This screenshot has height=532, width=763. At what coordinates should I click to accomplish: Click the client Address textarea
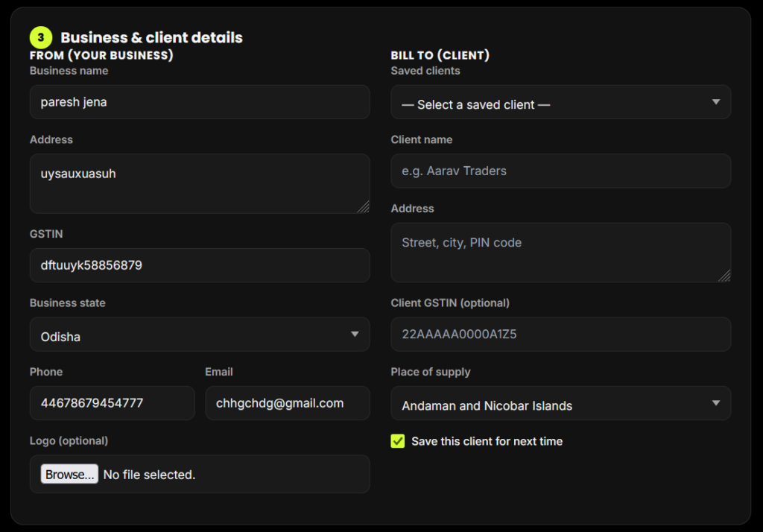(x=560, y=253)
